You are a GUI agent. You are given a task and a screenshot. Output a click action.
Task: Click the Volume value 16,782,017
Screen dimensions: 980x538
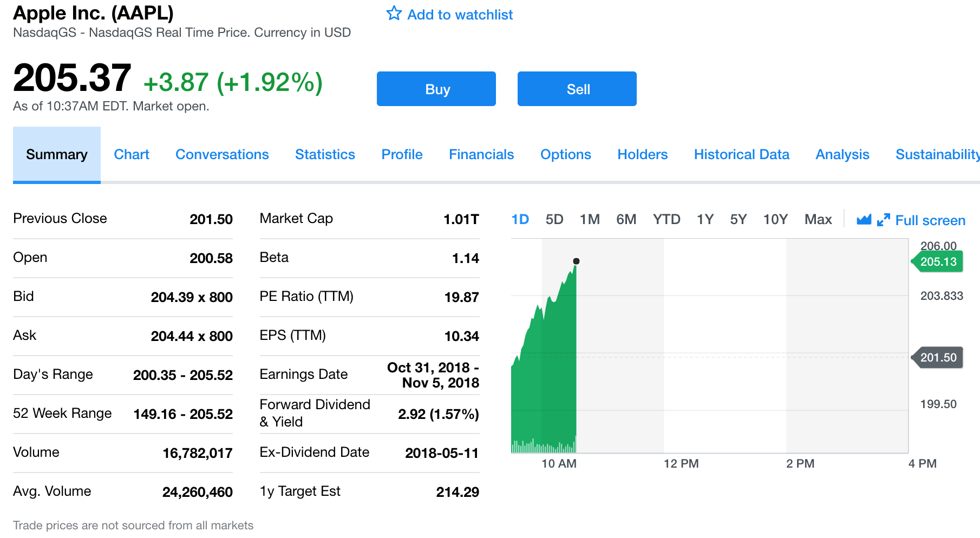tap(198, 453)
